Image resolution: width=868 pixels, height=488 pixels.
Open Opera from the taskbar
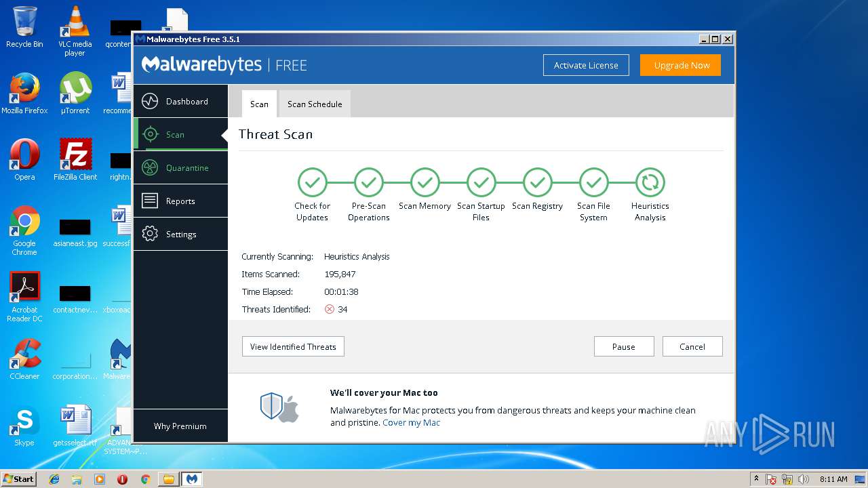click(122, 479)
